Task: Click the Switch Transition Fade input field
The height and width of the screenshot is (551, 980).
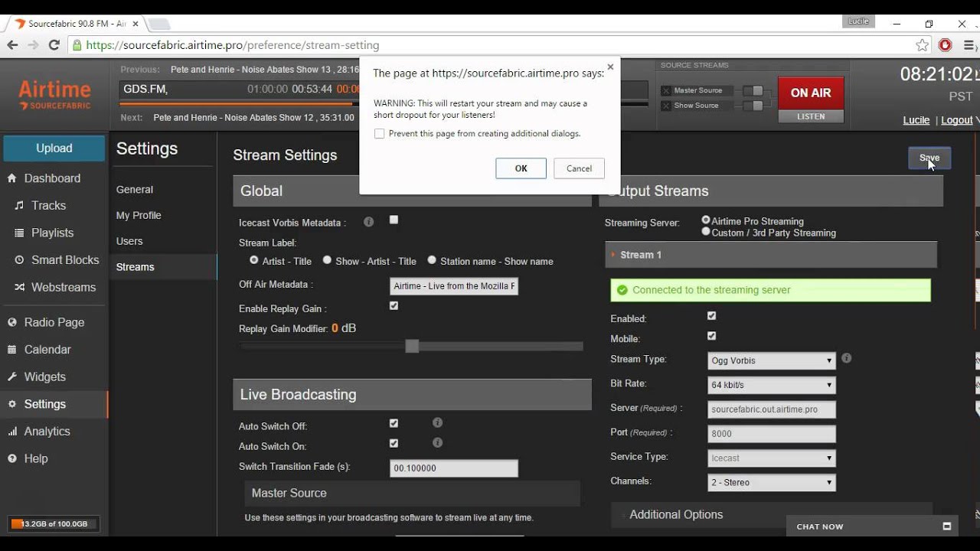Action: (x=454, y=468)
